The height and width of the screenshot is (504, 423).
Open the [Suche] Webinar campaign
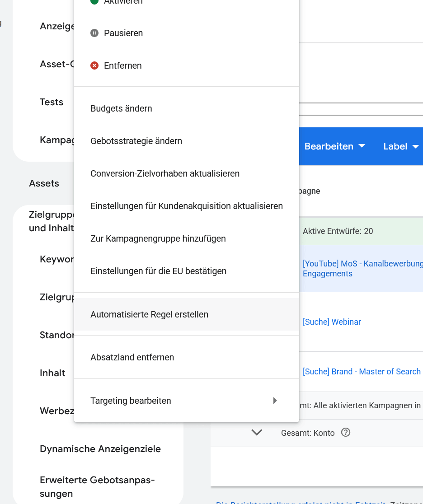pyautogui.click(x=332, y=322)
